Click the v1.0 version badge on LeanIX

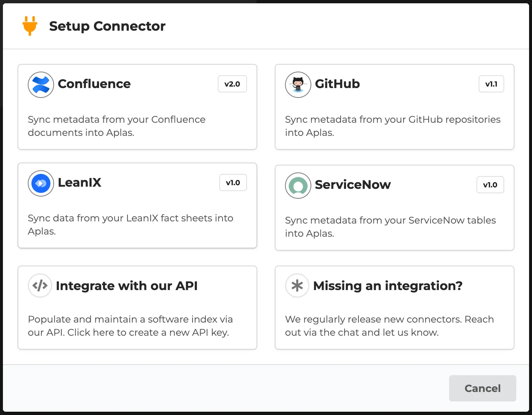coord(233,183)
